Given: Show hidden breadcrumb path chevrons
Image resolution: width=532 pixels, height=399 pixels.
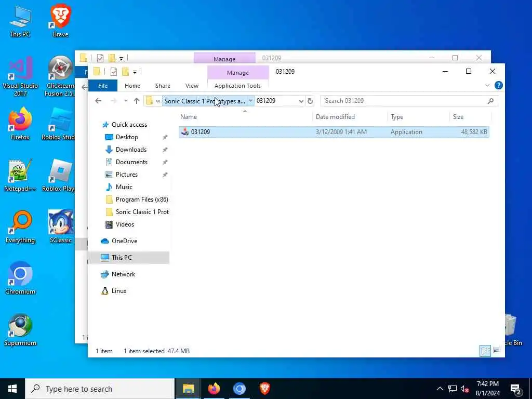Looking at the screenshot, I should tap(158, 101).
